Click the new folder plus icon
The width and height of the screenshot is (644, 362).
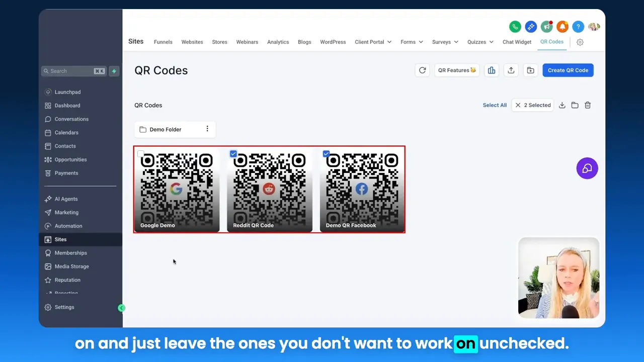531,70
